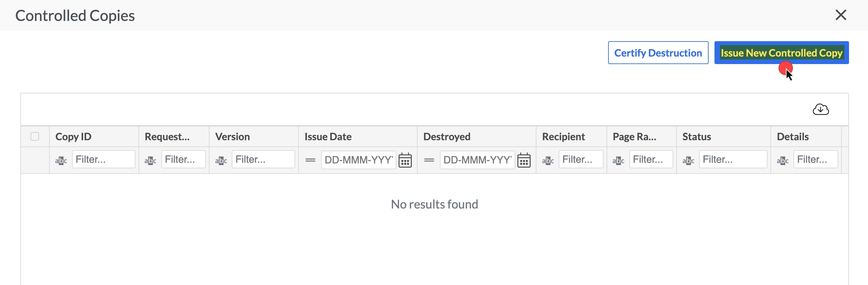Image resolution: width=868 pixels, height=285 pixels.
Task: Open the Issue Date calendar picker
Action: point(405,160)
